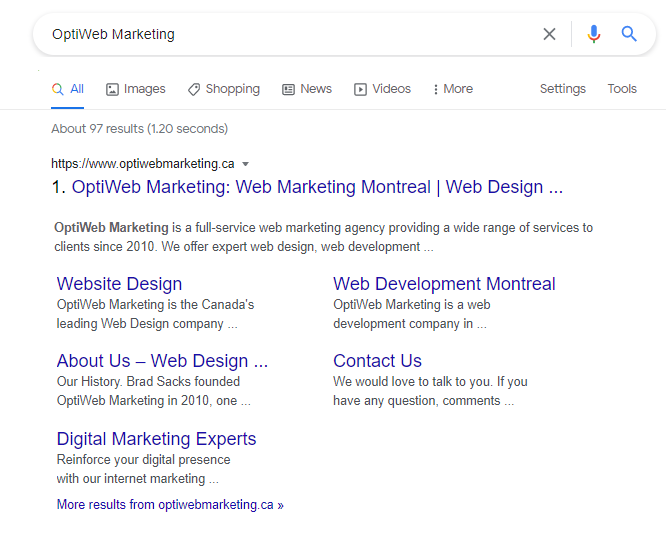Click the News tab newspaper icon
The height and width of the screenshot is (540, 671).
click(289, 89)
